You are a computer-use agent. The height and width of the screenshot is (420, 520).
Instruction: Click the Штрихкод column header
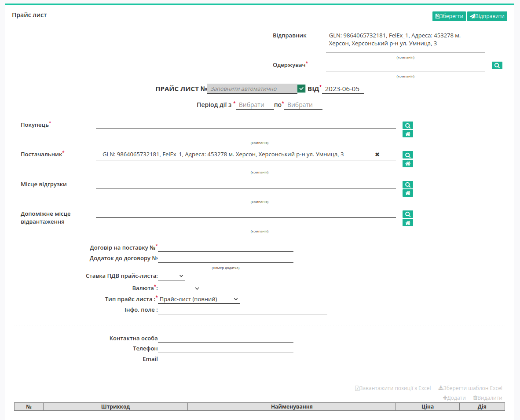click(115, 407)
